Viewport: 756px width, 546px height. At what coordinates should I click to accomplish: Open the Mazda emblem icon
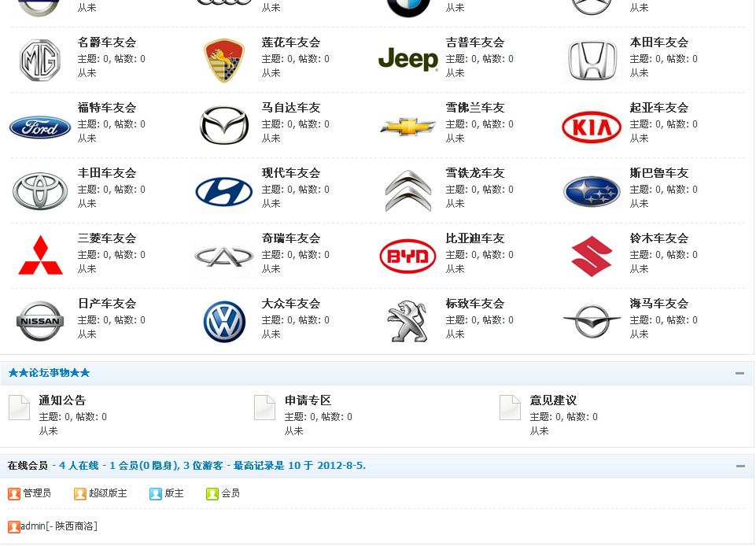(224, 125)
